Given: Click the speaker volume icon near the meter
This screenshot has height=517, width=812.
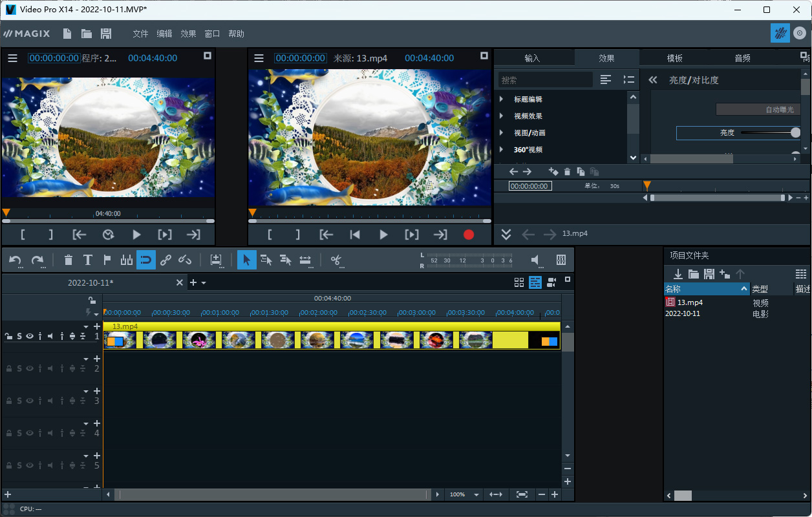Looking at the screenshot, I should tap(535, 260).
